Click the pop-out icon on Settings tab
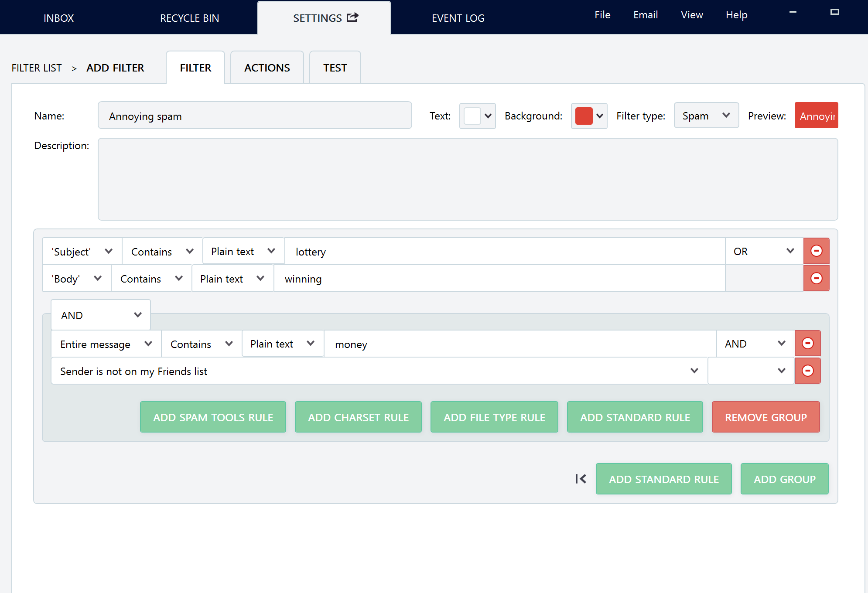Screen dimensions: 868x593 [352, 17]
